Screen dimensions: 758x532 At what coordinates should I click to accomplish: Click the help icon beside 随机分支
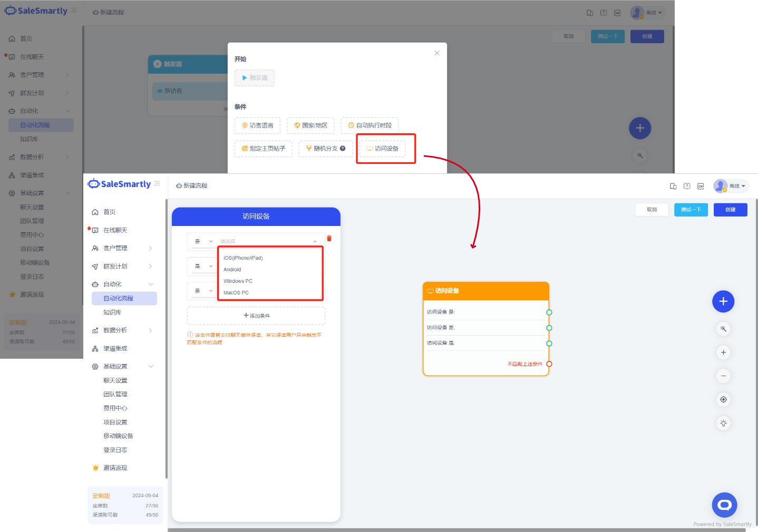click(x=343, y=149)
